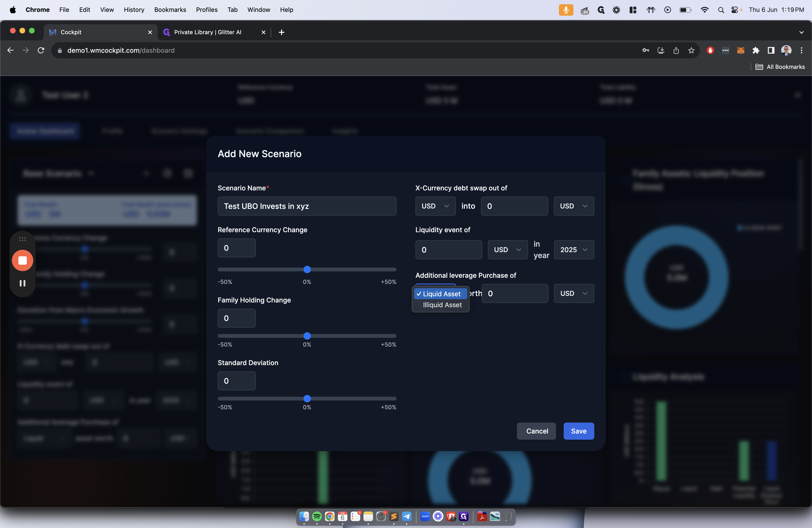The width and height of the screenshot is (812, 528).
Task: Open Control Center in menu bar
Action: 734,10
